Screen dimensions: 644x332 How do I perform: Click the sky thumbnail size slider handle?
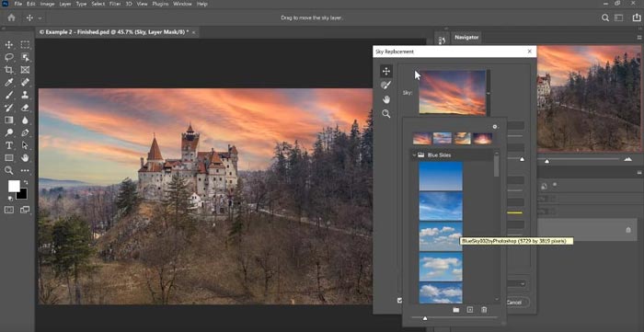425,318
